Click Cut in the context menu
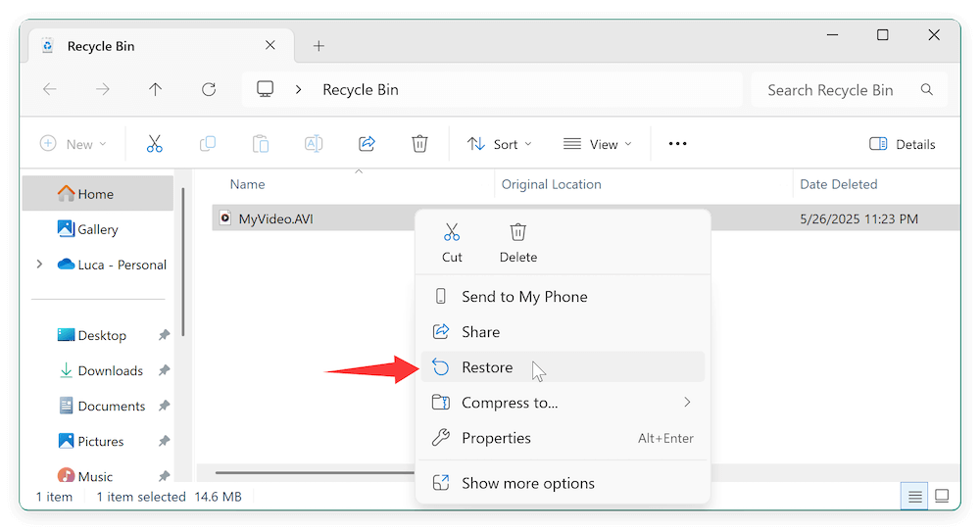 coord(452,243)
